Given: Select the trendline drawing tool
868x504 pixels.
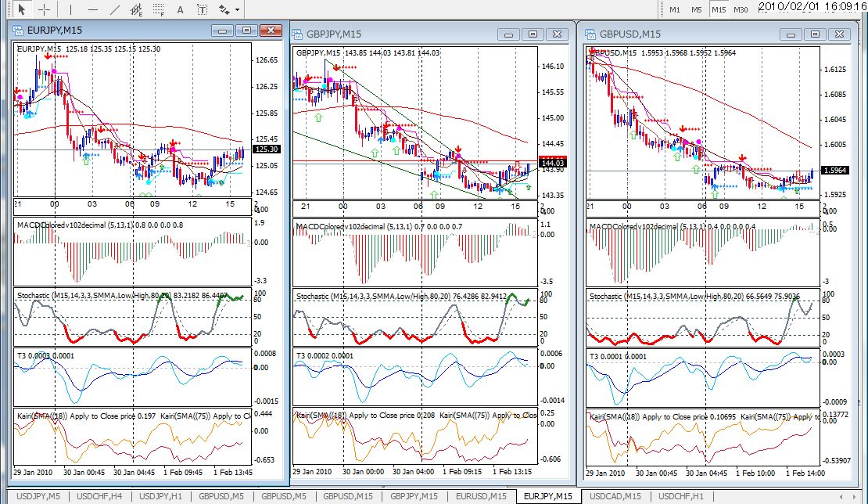Looking at the screenshot, I should 115,9.
